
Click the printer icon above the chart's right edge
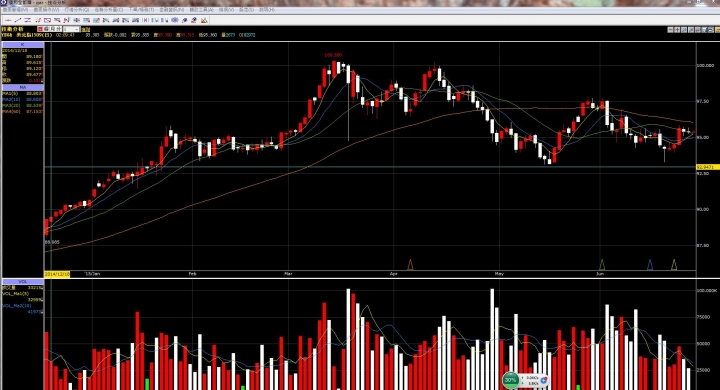click(711, 29)
